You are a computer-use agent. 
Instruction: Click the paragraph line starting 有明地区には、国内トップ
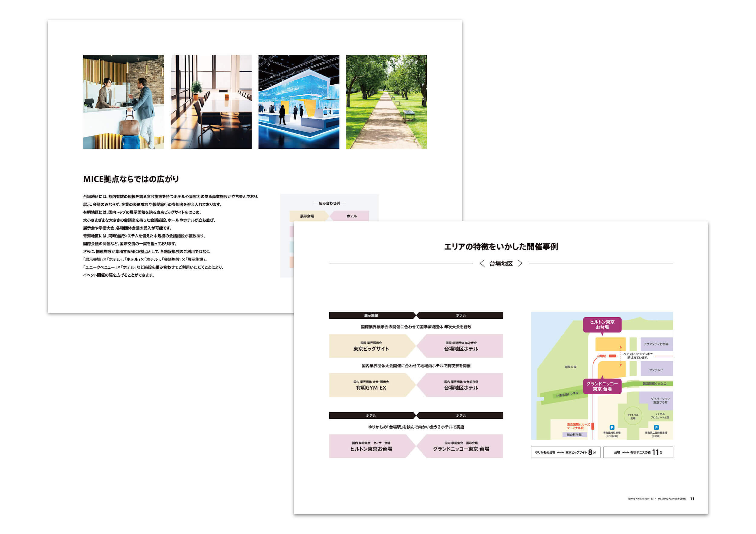coord(142,212)
